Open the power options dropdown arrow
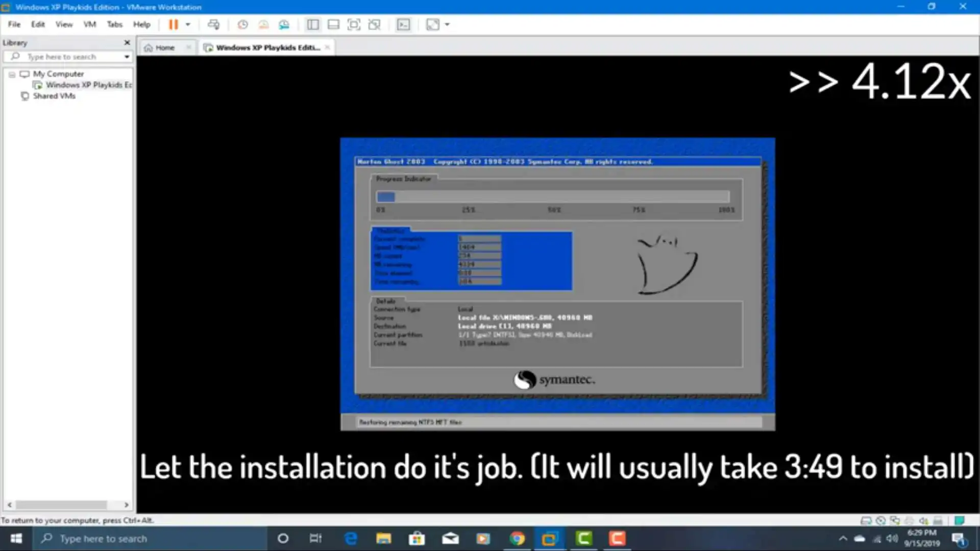 click(188, 24)
